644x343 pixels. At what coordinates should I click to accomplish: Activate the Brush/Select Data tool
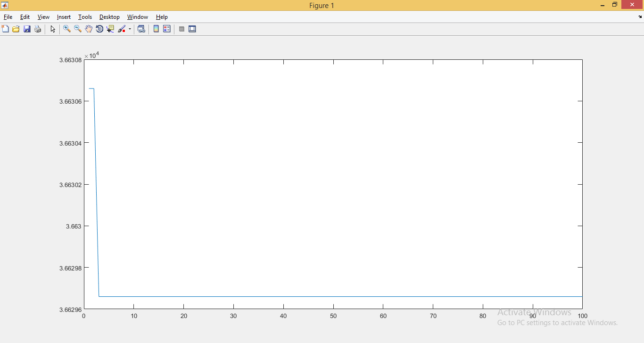click(x=122, y=29)
